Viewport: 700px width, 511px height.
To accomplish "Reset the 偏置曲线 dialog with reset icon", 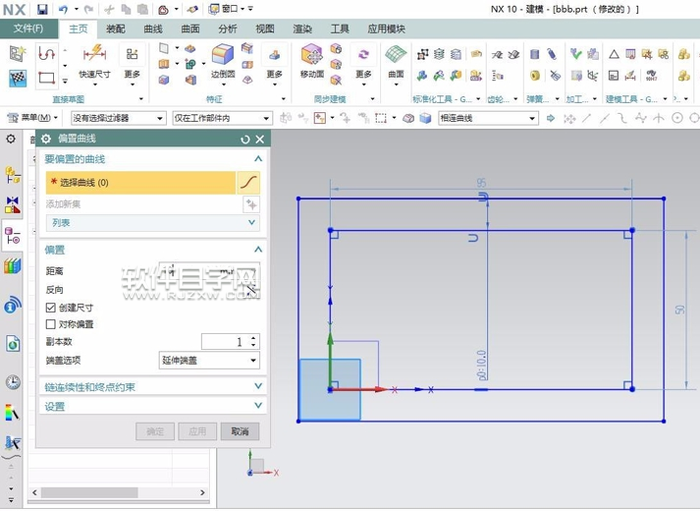I will pyautogui.click(x=246, y=140).
